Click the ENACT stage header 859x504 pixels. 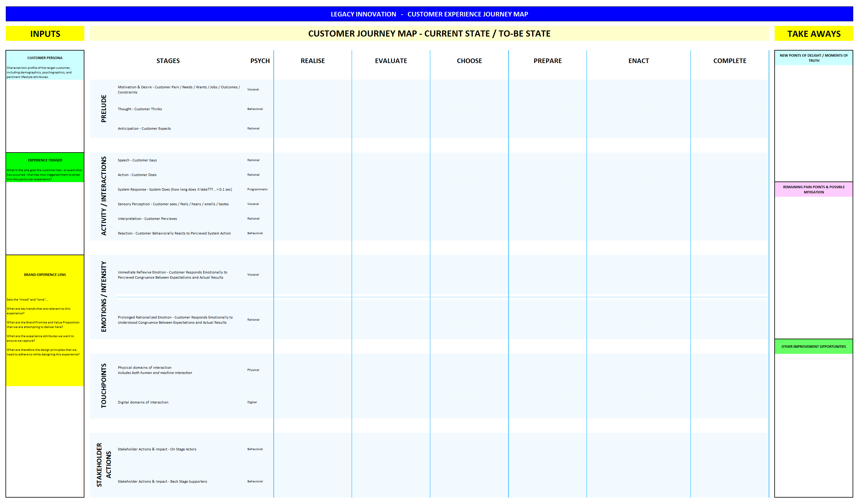click(x=638, y=61)
